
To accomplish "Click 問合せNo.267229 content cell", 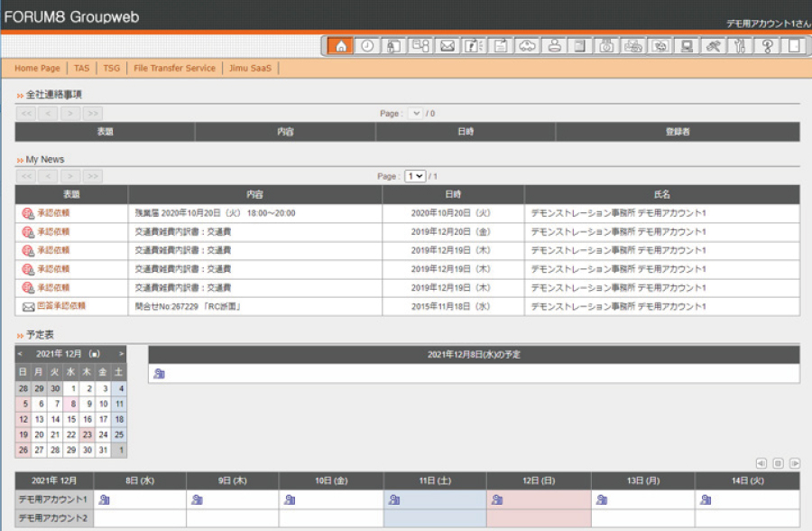I will (254, 306).
